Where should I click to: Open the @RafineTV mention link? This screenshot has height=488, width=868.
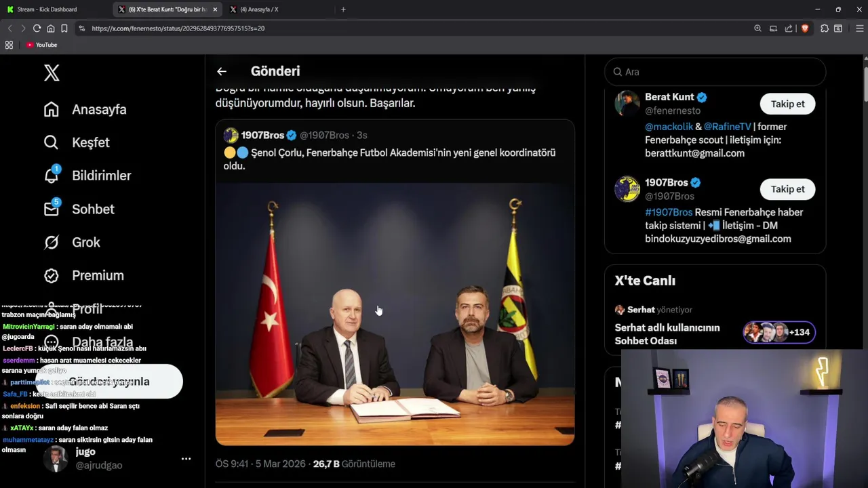point(728,127)
